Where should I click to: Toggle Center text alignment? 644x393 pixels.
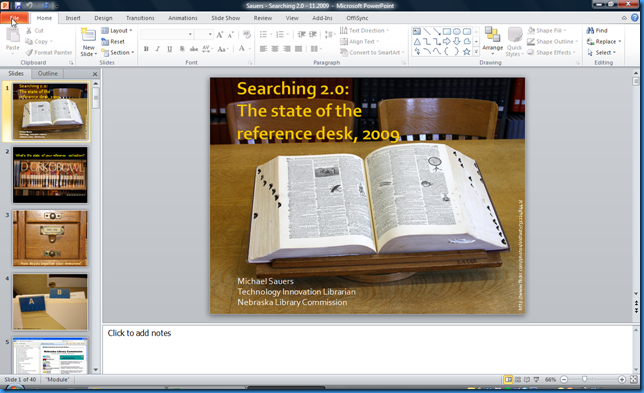pos(275,49)
